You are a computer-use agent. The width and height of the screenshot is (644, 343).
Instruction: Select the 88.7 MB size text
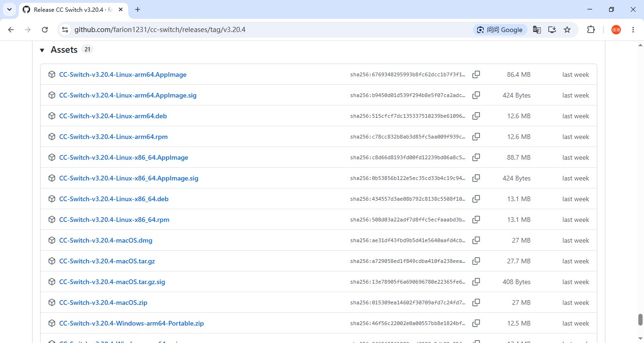click(x=519, y=157)
